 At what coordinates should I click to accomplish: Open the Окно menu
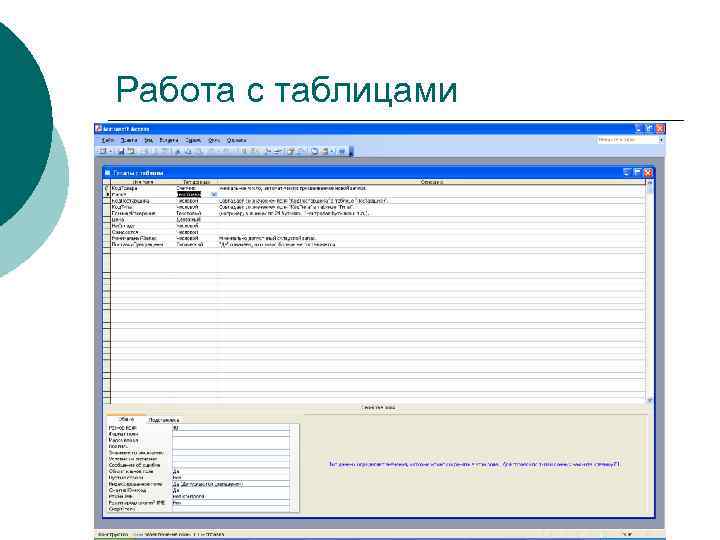[214, 140]
